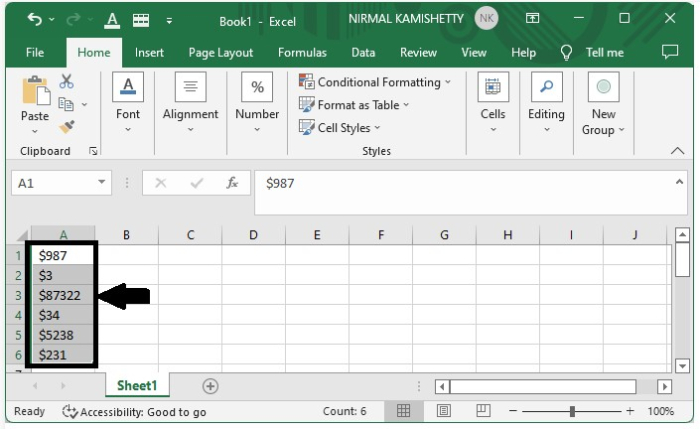Check Accessibility: Good to go status
Screen dimensions: 700x429
click(134, 412)
